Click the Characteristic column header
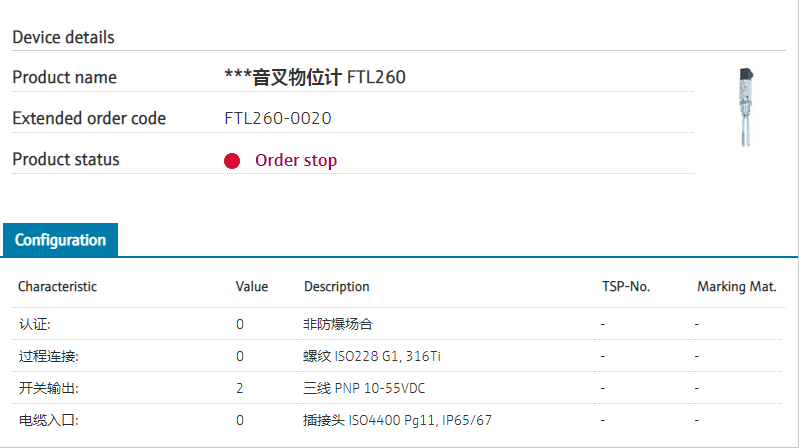The height and width of the screenshot is (448, 799). coord(57,287)
